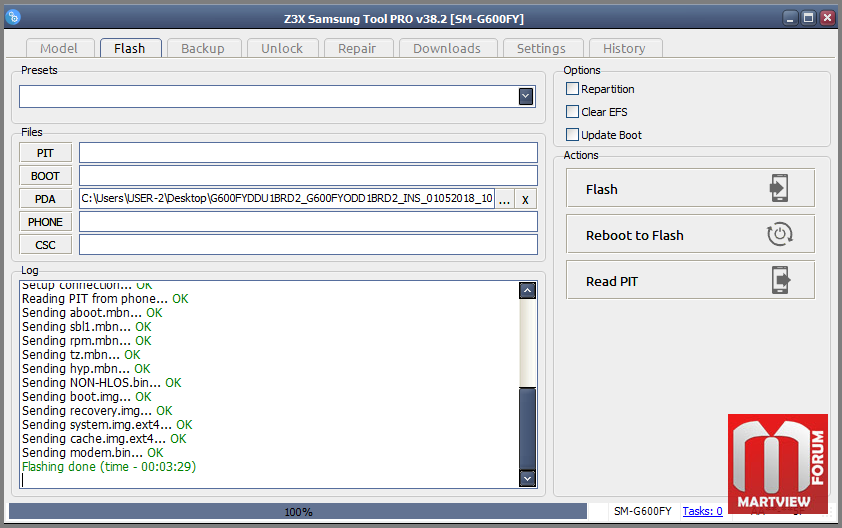Click the Read PIT button
Viewport: 842px width, 528px height.
tap(690, 280)
